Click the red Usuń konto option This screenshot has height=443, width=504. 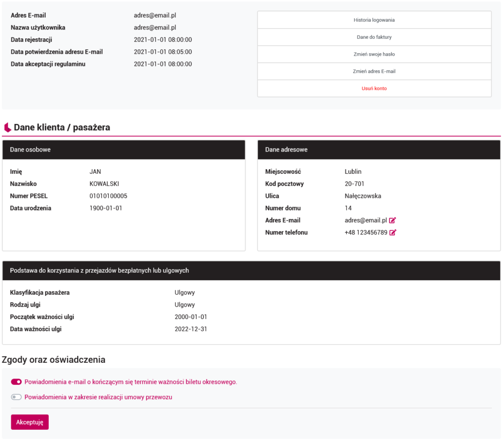pyautogui.click(x=374, y=89)
